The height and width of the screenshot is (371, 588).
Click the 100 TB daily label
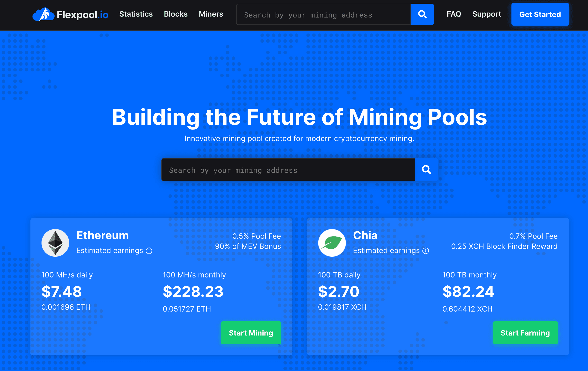[339, 275]
